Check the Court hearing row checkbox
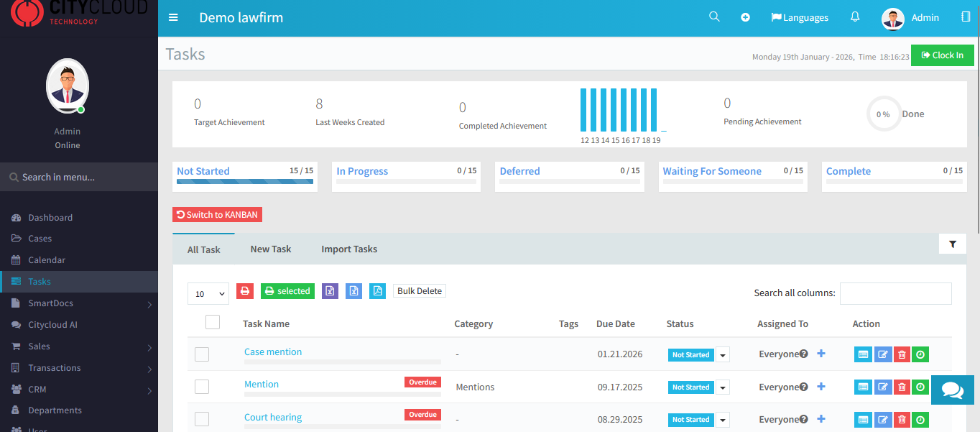The width and height of the screenshot is (980, 432). click(x=202, y=419)
